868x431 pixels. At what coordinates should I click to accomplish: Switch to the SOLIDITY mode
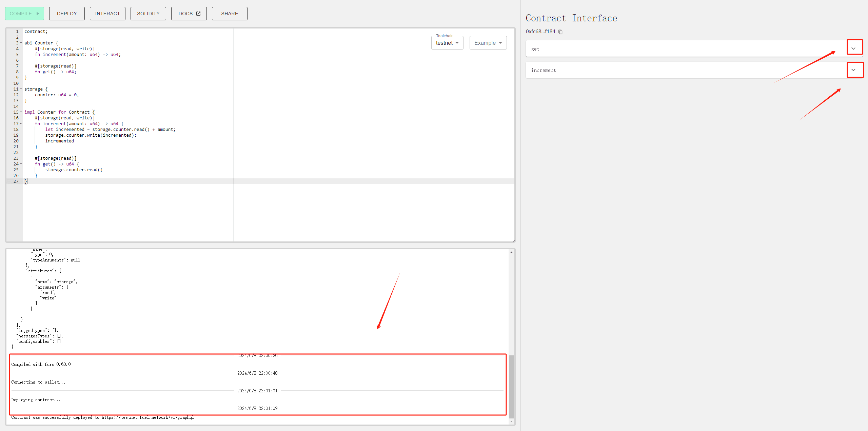coord(148,14)
